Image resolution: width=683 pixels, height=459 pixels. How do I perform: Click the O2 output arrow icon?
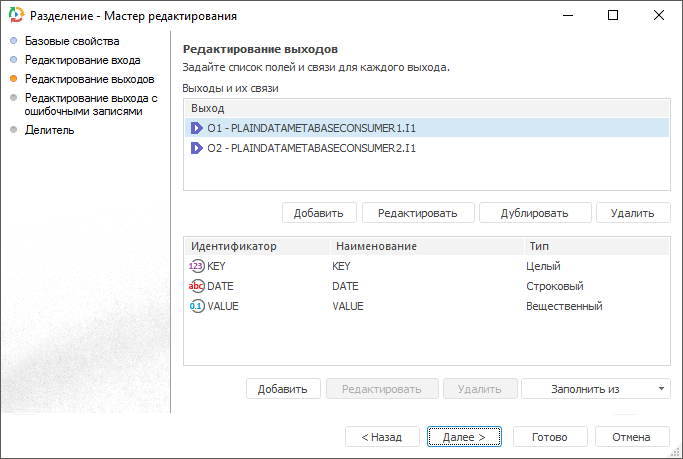[197, 148]
